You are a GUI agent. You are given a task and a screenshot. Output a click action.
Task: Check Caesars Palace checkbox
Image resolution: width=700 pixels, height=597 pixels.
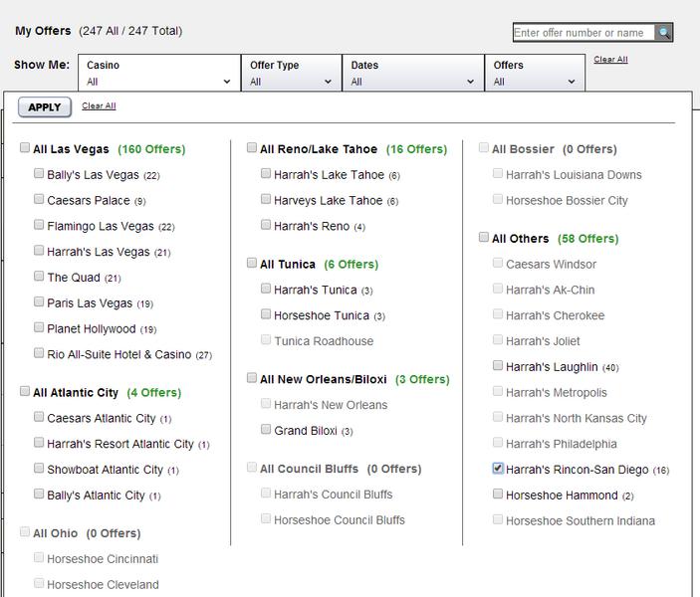[39, 199]
